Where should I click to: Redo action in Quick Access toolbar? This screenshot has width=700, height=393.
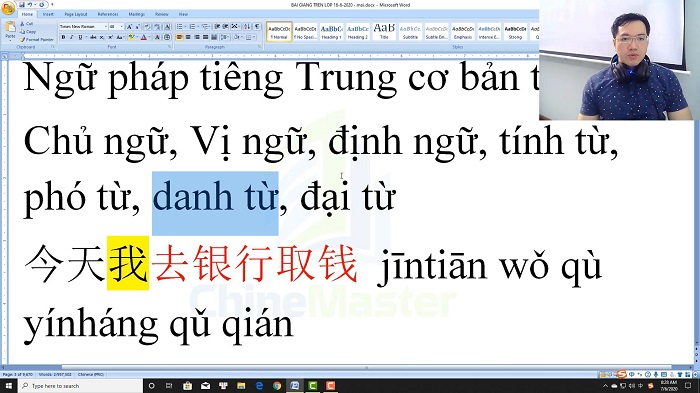[42, 4]
